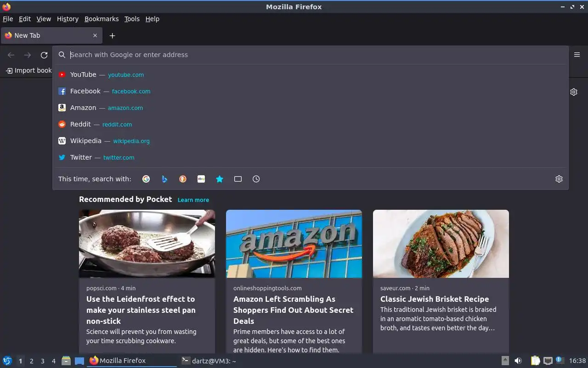Image resolution: width=588 pixels, height=368 pixels.
Task: Open the Help menu
Action: pyautogui.click(x=152, y=19)
